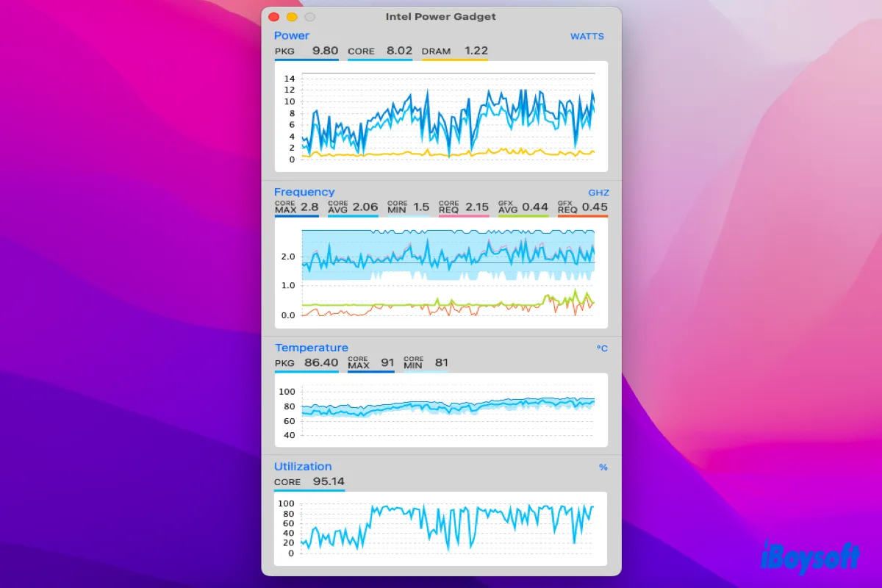Minimize the window with the yellow button
Image resolution: width=882 pixels, height=588 pixels.
click(292, 17)
